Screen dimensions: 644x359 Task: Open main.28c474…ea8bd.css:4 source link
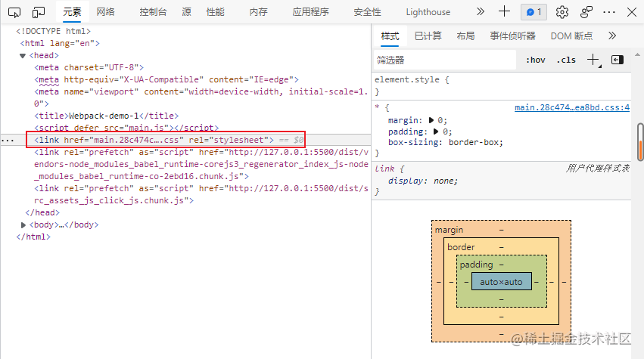[x=571, y=107]
